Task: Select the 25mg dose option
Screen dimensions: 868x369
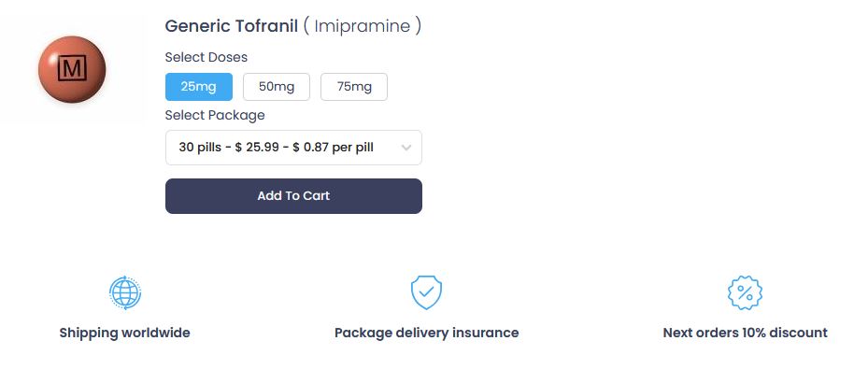Action: [x=199, y=87]
